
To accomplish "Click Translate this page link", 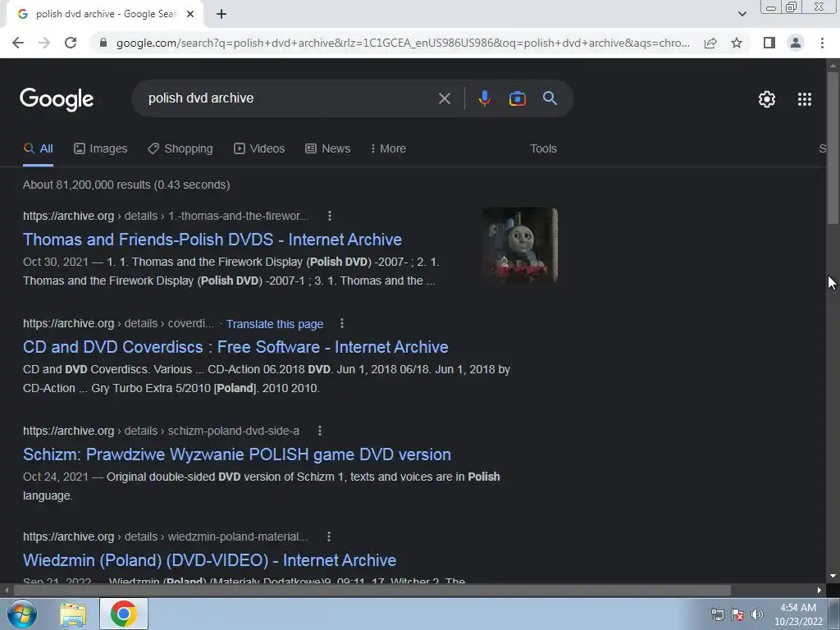I will tap(274, 324).
